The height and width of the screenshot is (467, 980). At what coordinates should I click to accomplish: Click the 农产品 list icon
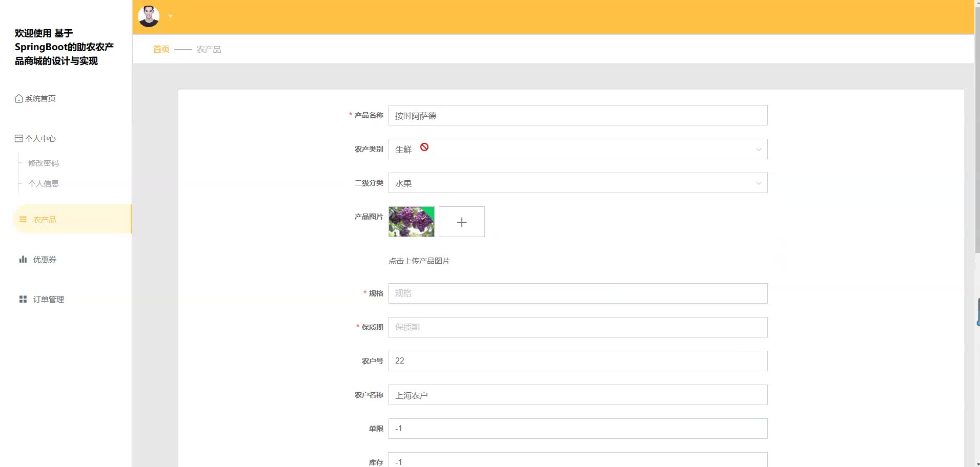(23, 219)
